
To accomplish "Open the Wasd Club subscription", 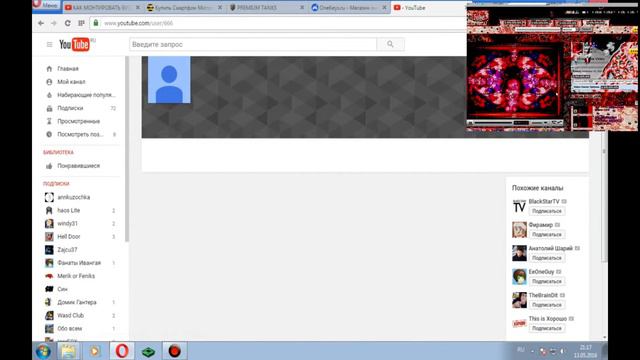I will click(x=81, y=315).
